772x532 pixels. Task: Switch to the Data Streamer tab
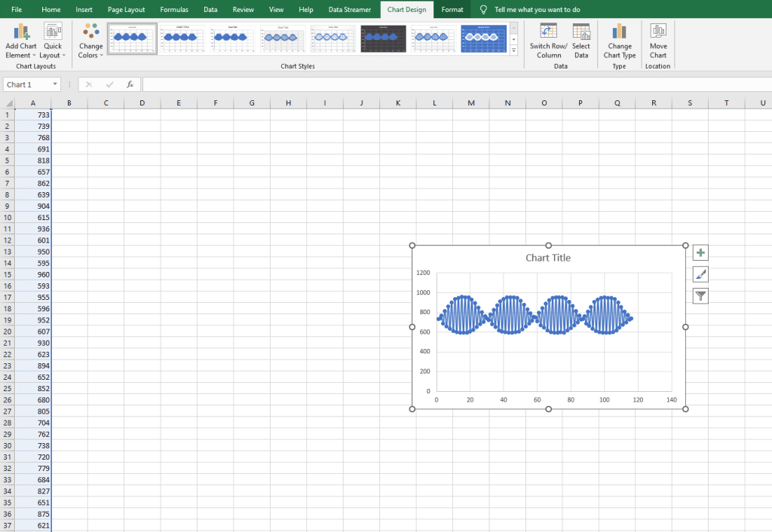(x=350, y=9)
